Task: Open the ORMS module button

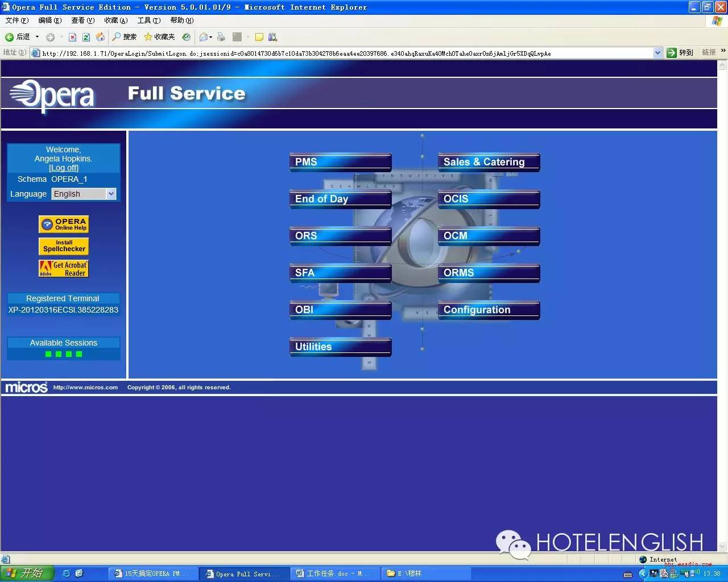Action: pos(489,273)
